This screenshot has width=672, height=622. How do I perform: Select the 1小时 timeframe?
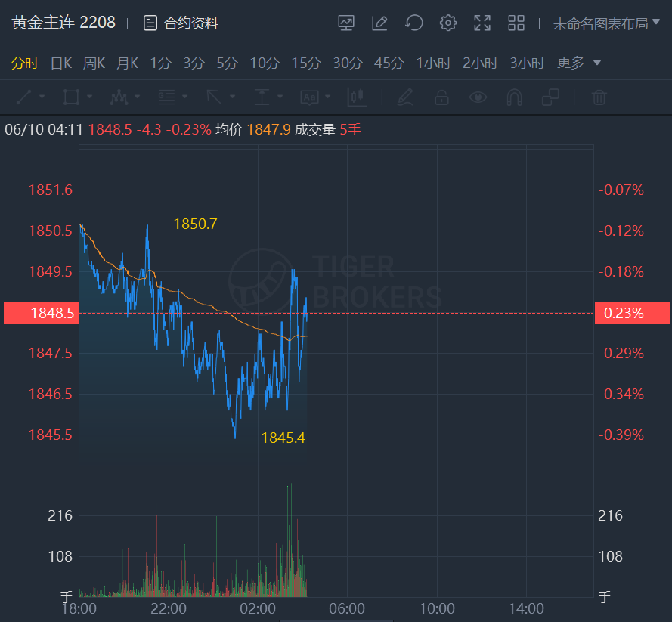point(433,63)
